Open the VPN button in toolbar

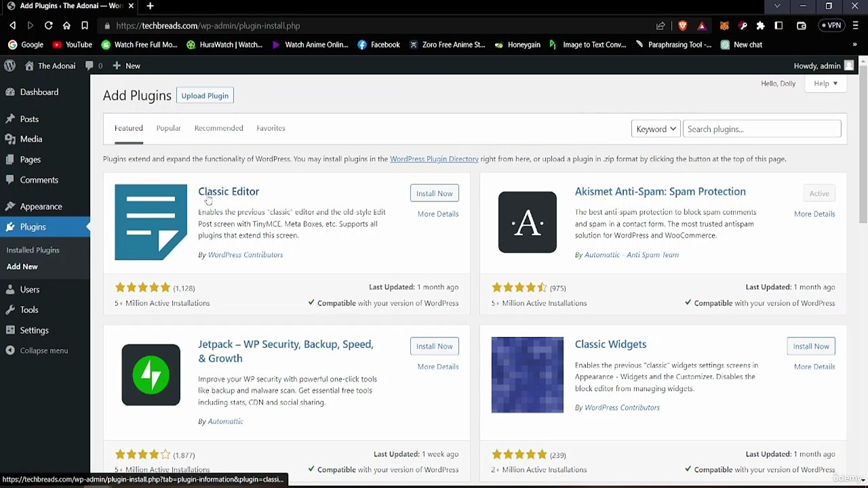click(831, 26)
